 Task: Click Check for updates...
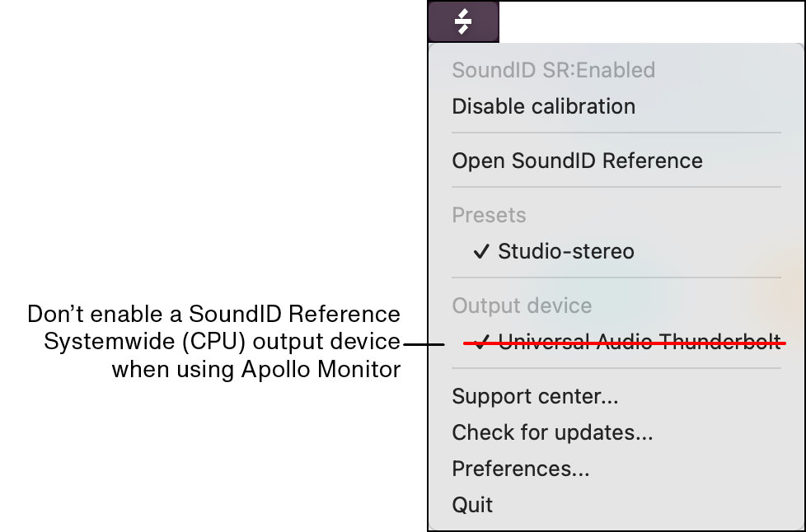tap(552, 432)
